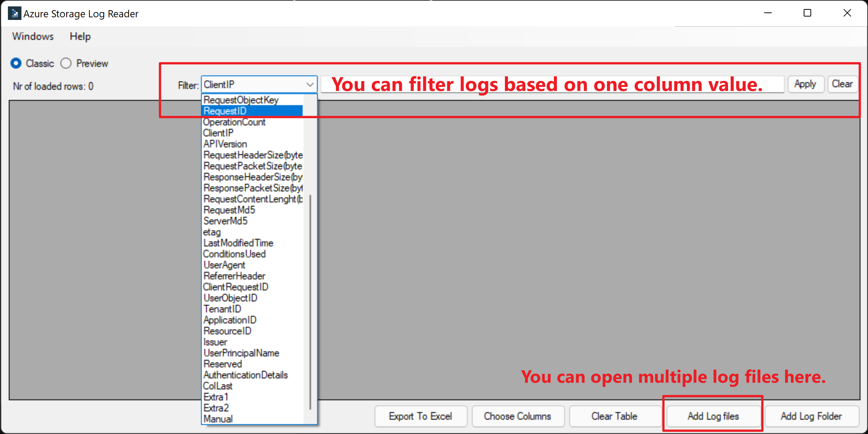
Task: Click the filter value text field
Action: pyautogui.click(x=552, y=84)
